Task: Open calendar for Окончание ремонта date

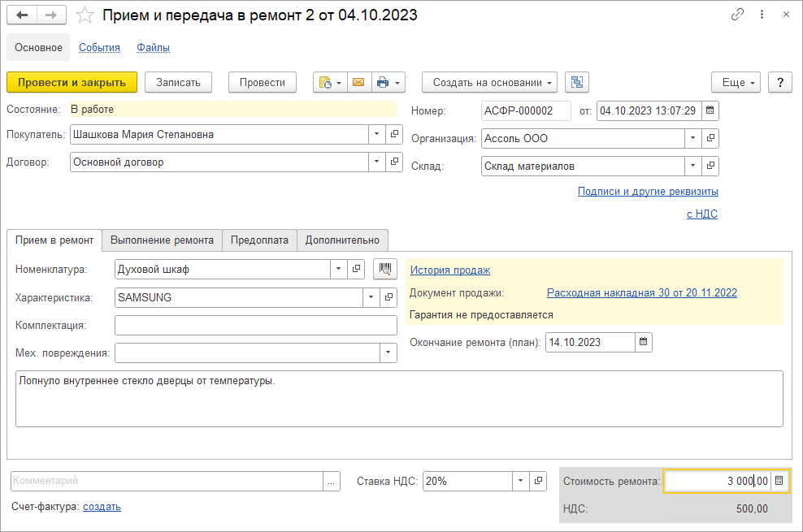Action: (x=644, y=342)
